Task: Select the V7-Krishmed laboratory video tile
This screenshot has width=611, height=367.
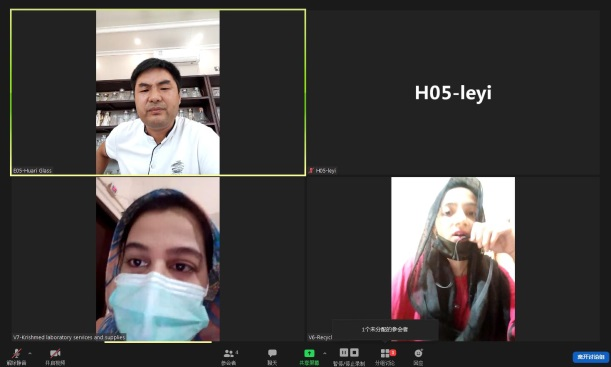Action: coord(158,259)
